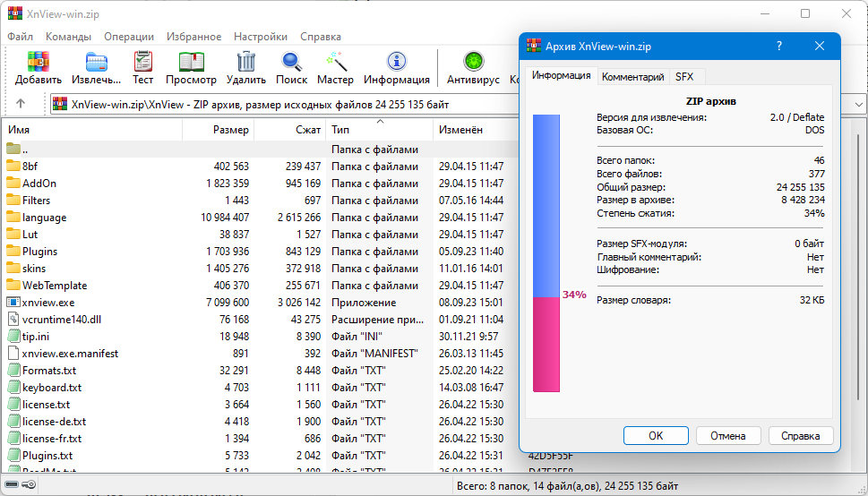Open the Настройки menu
Image resolution: width=868 pixels, height=496 pixels.
[260, 37]
